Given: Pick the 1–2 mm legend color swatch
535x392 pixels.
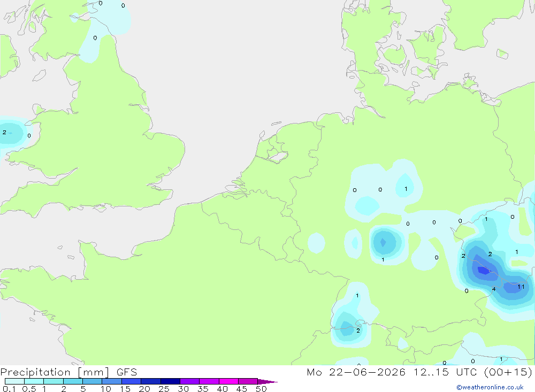Looking at the screenshot, I should [x=53, y=381].
